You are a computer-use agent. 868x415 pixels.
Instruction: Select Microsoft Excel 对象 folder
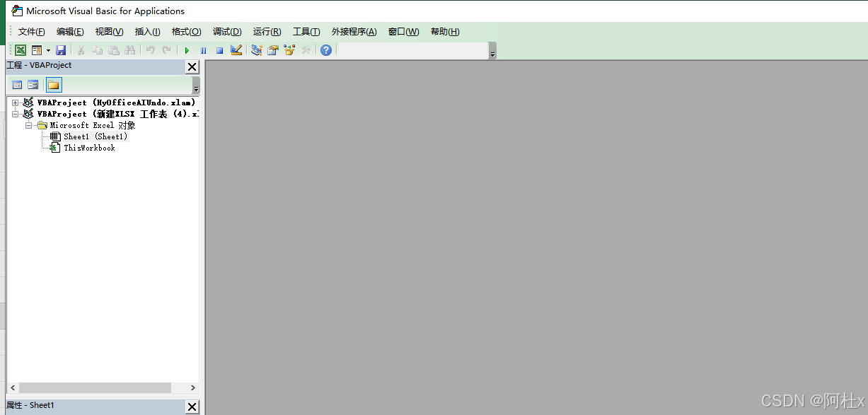tap(92, 125)
